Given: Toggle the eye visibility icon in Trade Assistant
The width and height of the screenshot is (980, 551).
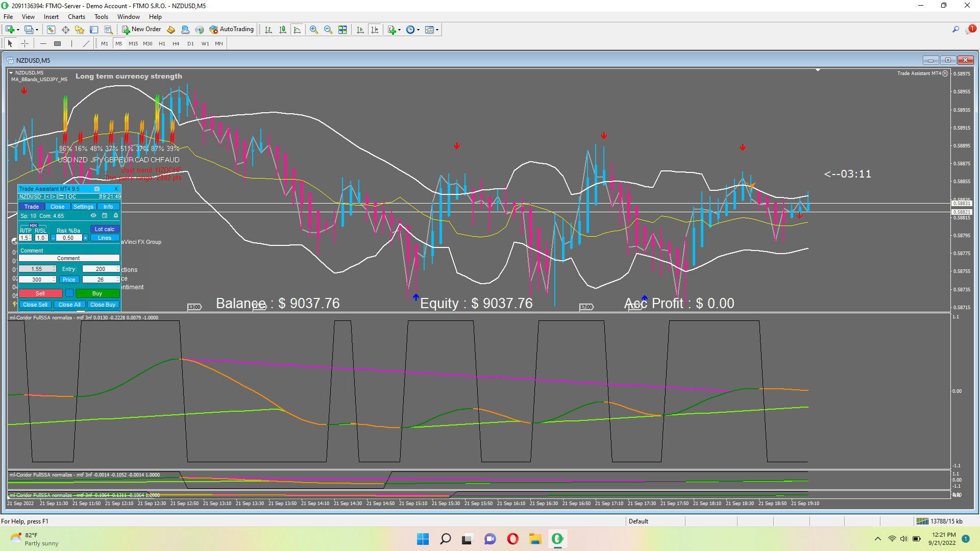Looking at the screenshot, I should click(x=93, y=216).
